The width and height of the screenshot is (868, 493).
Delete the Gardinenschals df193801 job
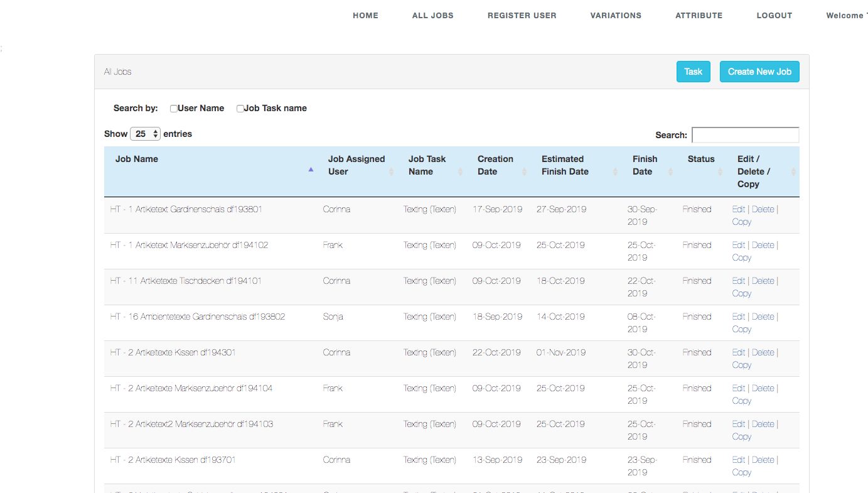click(763, 209)
